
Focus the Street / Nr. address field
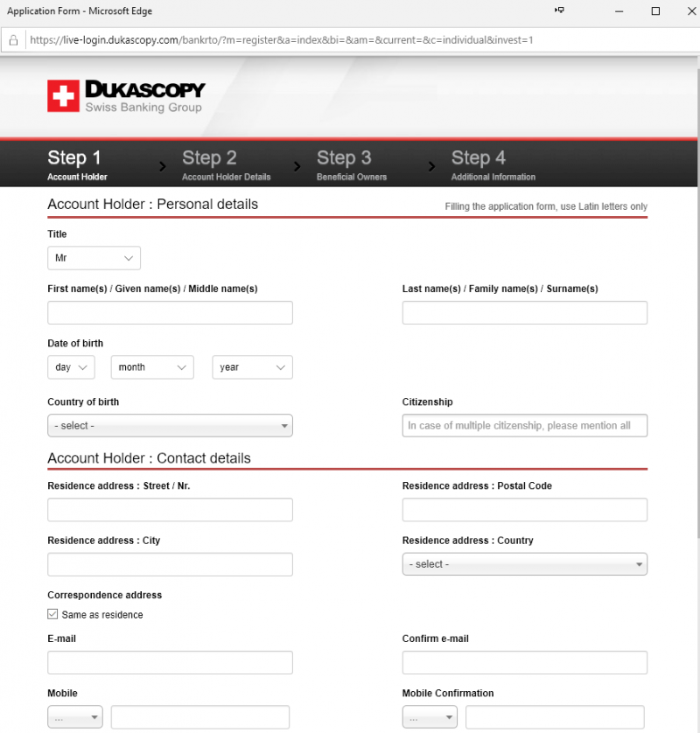(171, 510)
